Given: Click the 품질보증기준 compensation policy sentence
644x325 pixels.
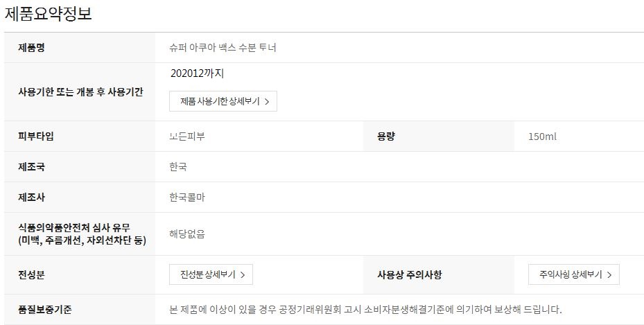Looking at the screenshot, I should point(365,309).
